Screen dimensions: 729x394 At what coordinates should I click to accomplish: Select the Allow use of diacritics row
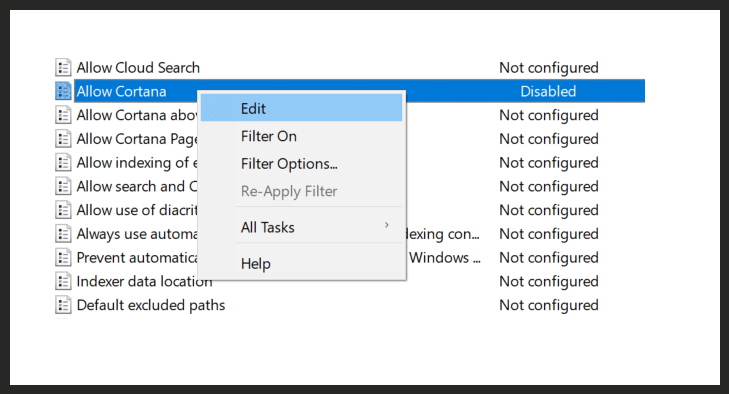click(137, 210)
